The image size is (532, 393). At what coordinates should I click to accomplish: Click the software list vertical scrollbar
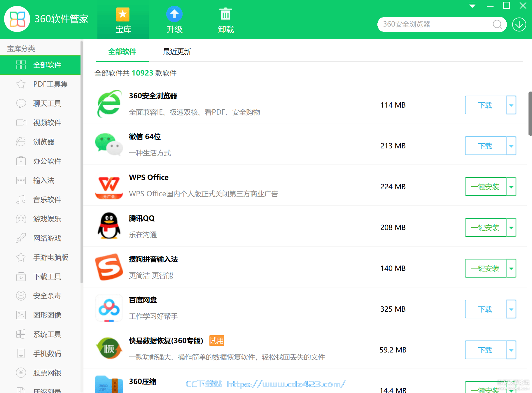click(x=530, y=114)
